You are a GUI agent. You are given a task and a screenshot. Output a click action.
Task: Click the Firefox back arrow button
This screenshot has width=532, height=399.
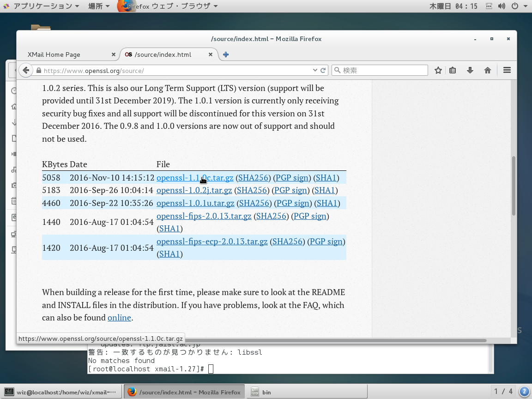coord(26,70)
